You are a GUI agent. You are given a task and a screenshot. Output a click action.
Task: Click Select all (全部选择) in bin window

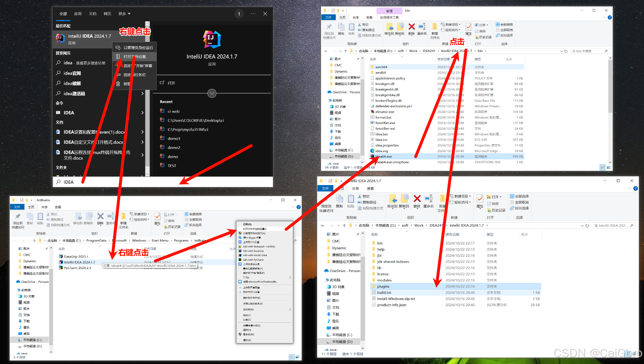pos(504,25)
